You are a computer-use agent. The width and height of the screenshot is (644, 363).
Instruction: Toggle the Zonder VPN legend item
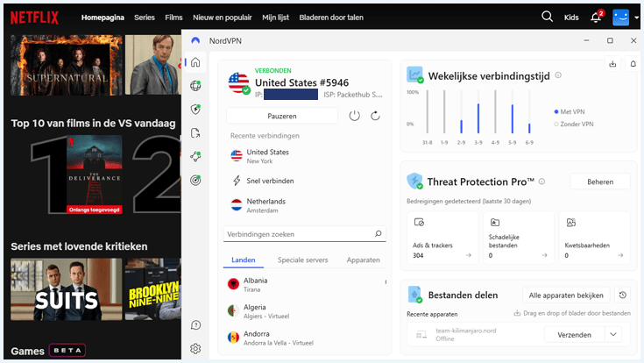574,125
